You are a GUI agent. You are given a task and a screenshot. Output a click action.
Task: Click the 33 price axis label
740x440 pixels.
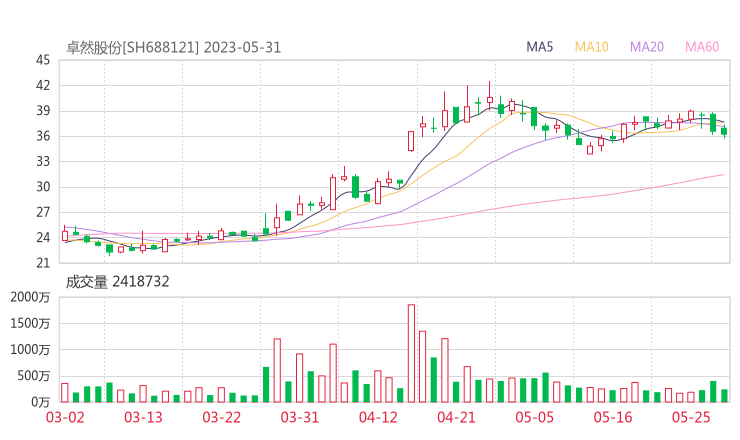point(43,161)
